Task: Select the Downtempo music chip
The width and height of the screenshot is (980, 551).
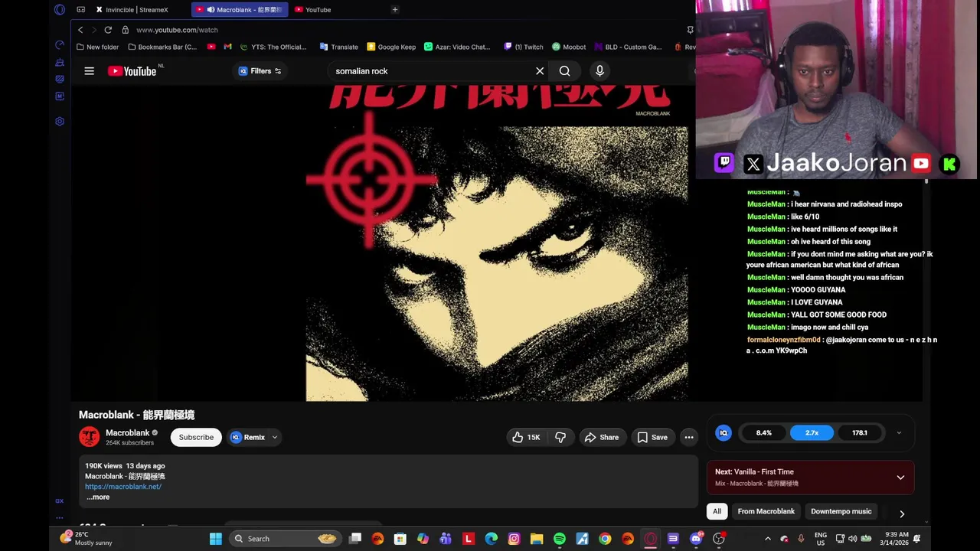Action: [x=841, y=511]
